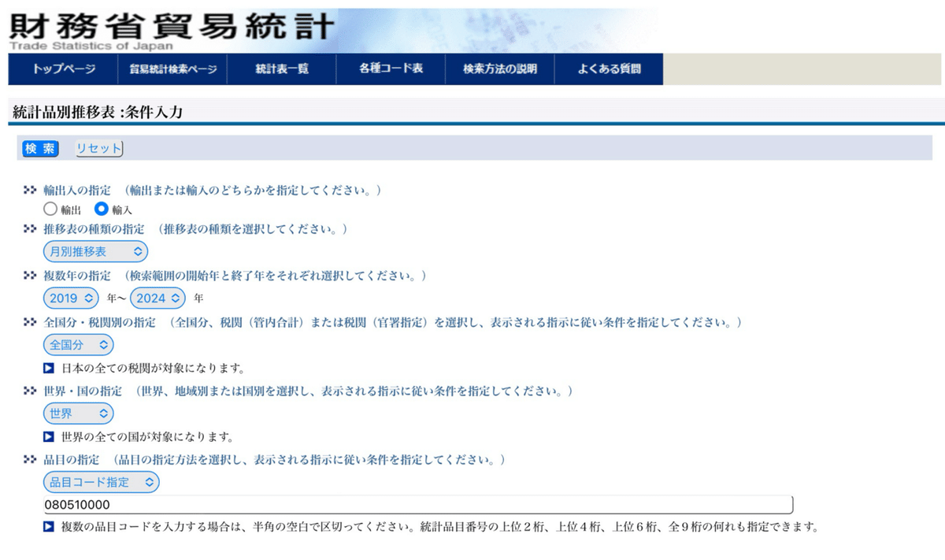Click the 検索 search button
The height and width of the screenshot is (560, 945).
point(40,149)
